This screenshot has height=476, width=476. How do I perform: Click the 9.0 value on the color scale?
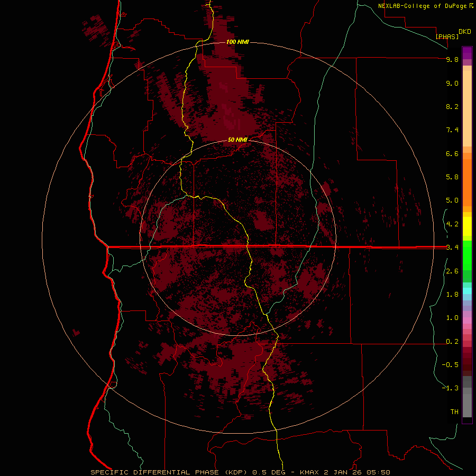(x=452, y=83)
